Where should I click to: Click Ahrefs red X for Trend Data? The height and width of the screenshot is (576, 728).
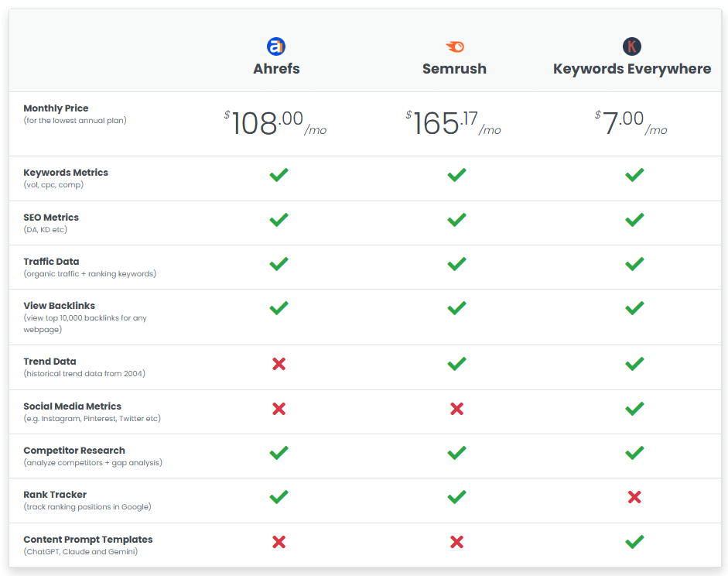[279, 364]
